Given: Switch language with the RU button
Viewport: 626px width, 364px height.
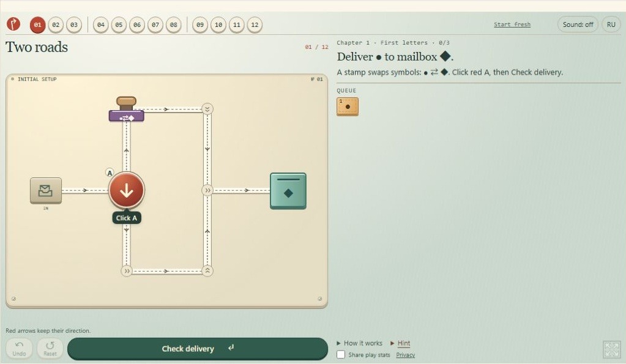Looking at the screenshot, I should pyautogui.click(x=611, y=24).
